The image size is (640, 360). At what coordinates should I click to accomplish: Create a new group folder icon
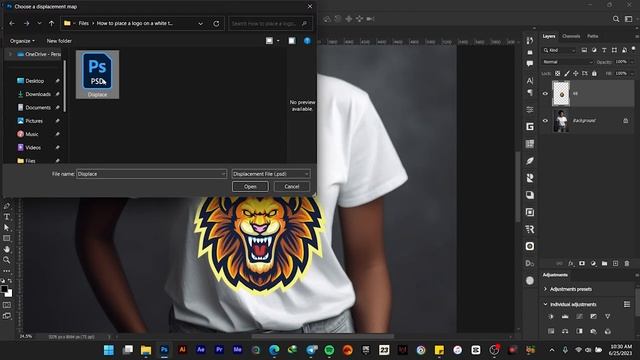pos(604,264)
